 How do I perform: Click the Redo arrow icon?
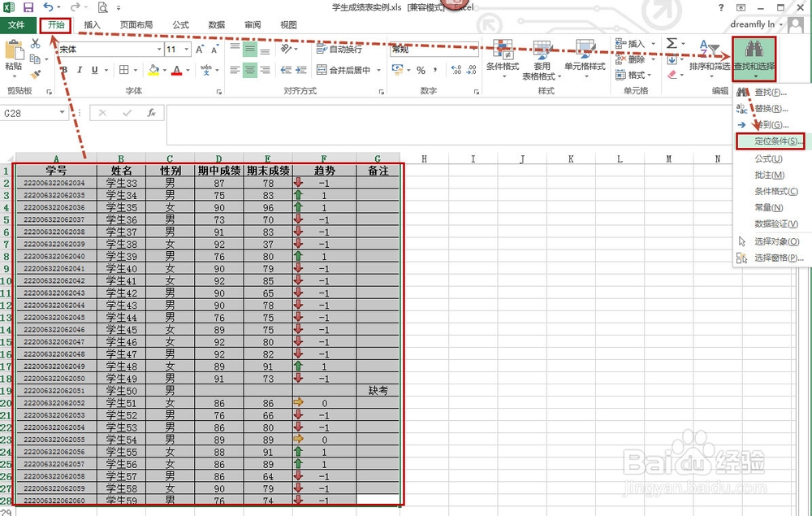[x=75, y=7]
